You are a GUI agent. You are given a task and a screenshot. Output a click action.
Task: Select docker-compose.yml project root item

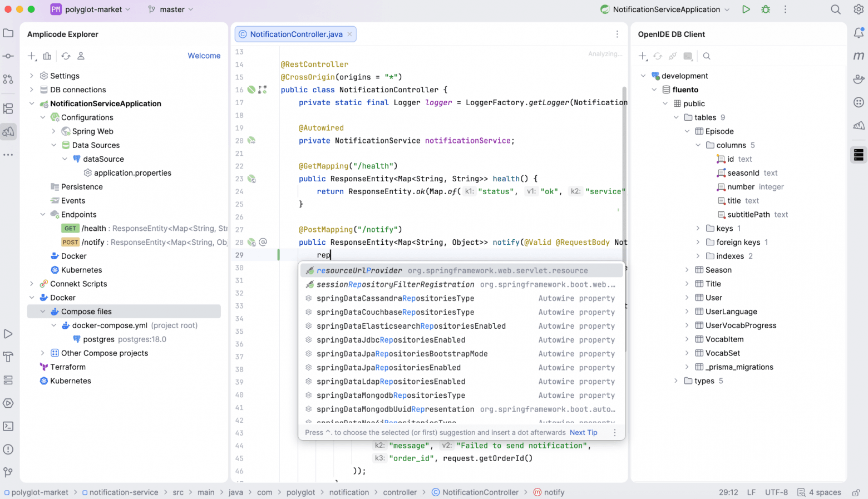tap(129, 325)
